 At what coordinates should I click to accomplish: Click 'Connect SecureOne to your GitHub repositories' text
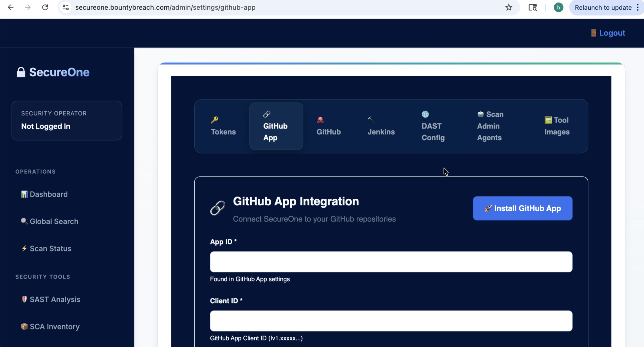coord(314,219)
